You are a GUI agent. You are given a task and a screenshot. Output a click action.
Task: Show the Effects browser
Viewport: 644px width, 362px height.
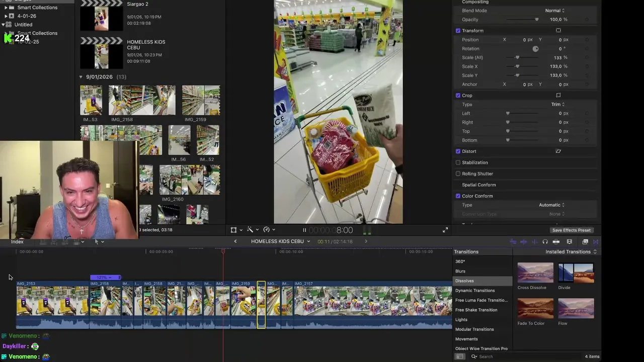pyautogui.click(x=585, y=242)
